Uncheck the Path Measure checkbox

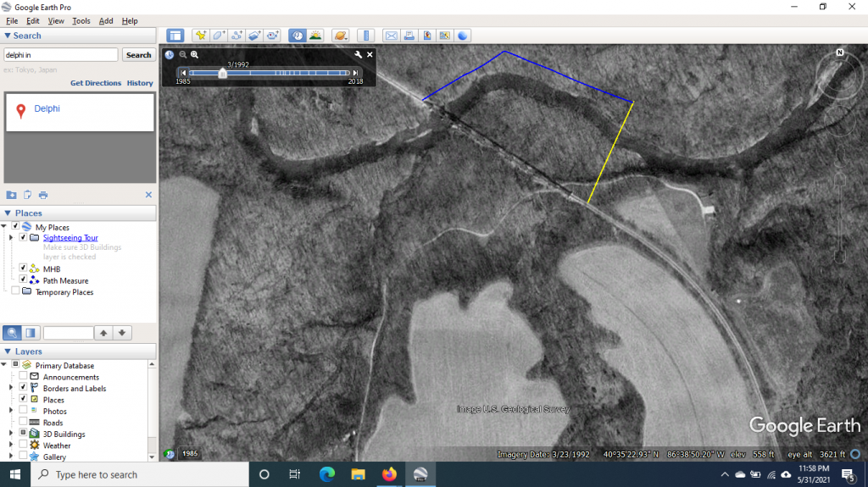click(x=24, y=280)
